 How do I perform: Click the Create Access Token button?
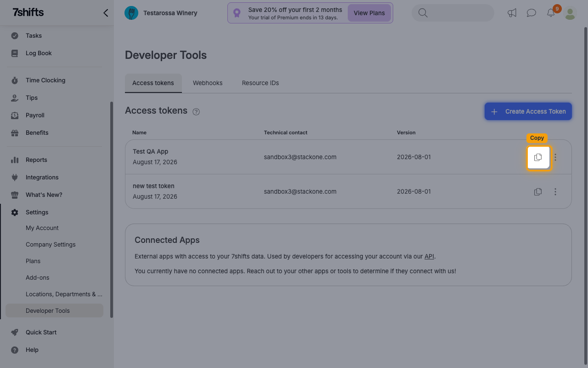pyautogui.click(x=528, y=111)
